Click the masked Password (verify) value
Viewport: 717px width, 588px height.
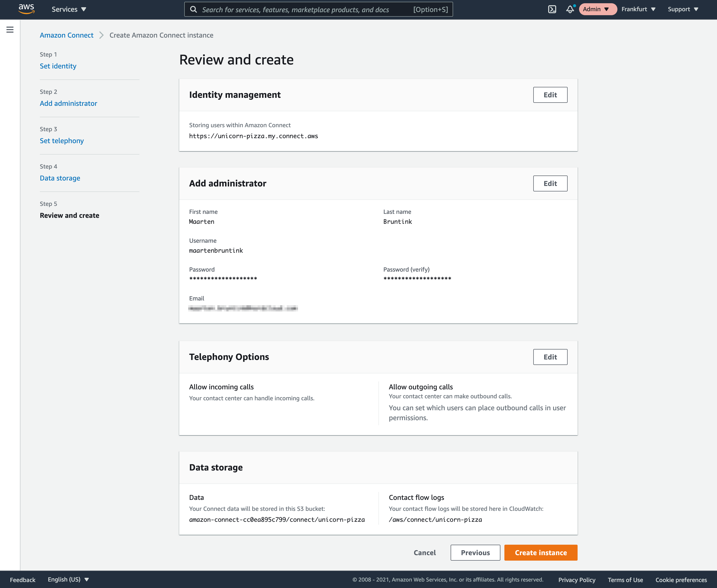(417, 279)
